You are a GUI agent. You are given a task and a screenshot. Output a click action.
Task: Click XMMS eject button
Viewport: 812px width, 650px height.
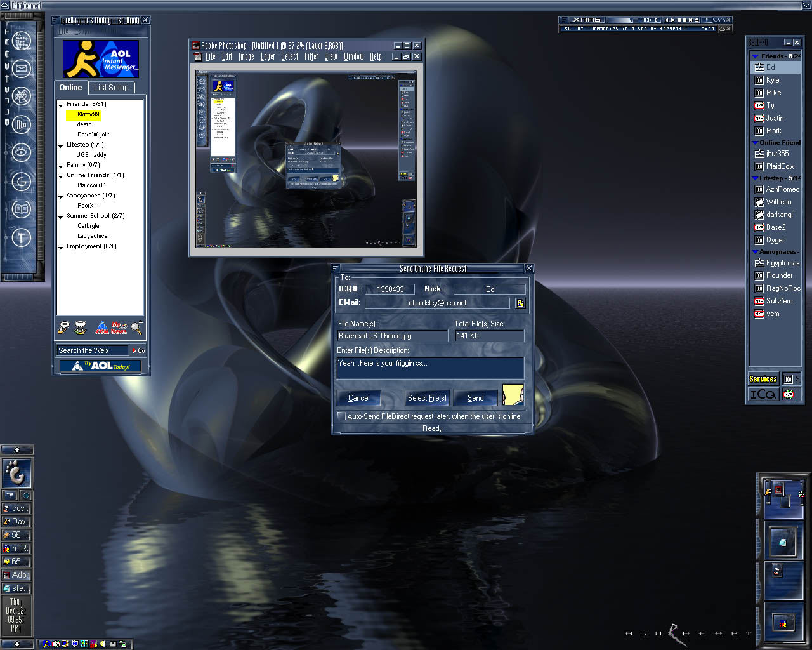(697, 20)
